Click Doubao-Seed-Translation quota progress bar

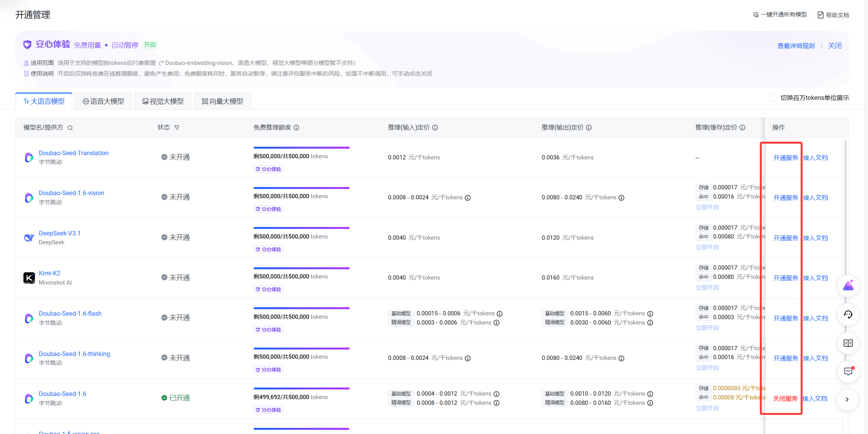(x=301, y=147)
